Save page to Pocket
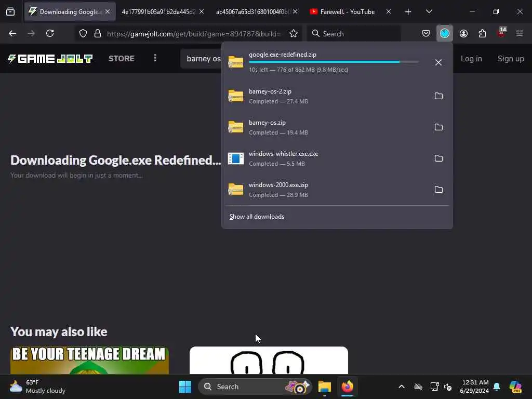Image resolution: width=532 pixels, height=399 pixels. pyautogui.click(x=426, y=34)
